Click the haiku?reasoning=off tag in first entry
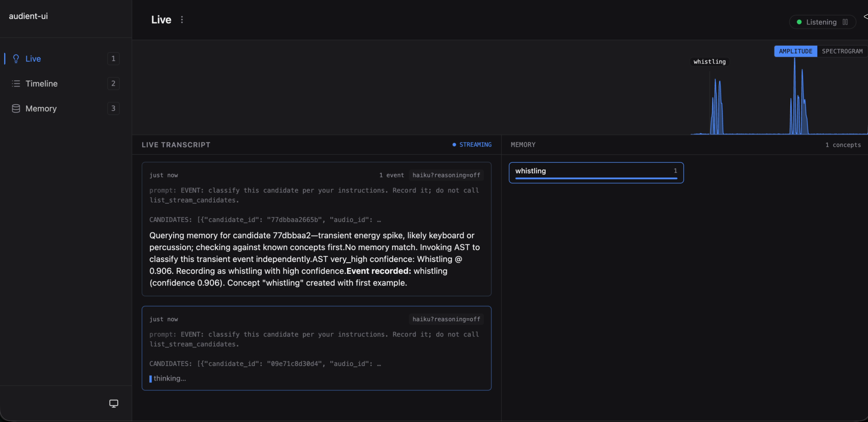This screenshot has width=868, height=422. [446, 175]
